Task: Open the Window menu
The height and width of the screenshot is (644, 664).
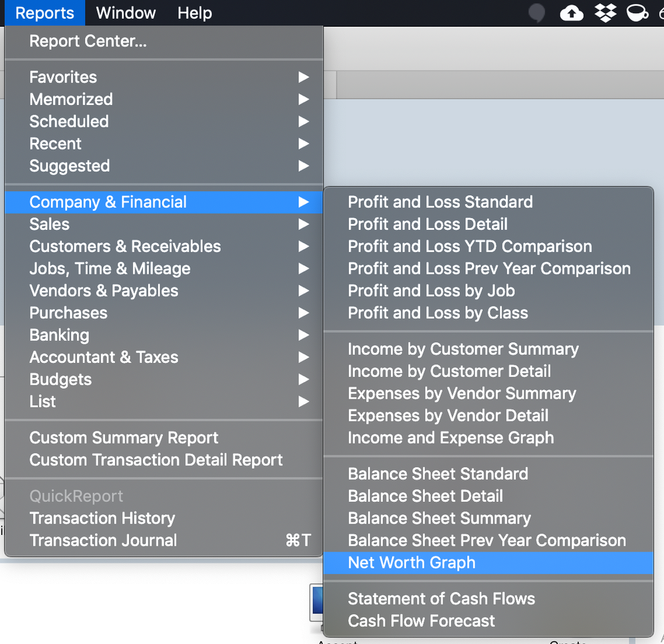Action: coord(126,13)
